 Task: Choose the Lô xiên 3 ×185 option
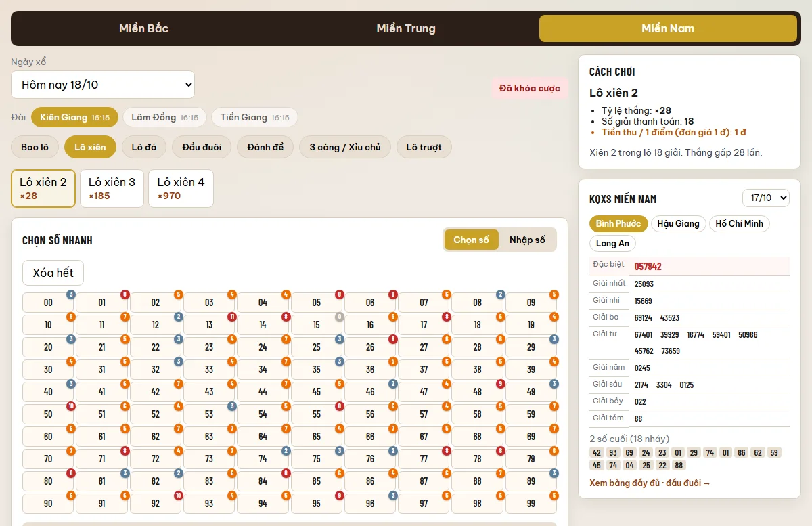tap(112, 188)
